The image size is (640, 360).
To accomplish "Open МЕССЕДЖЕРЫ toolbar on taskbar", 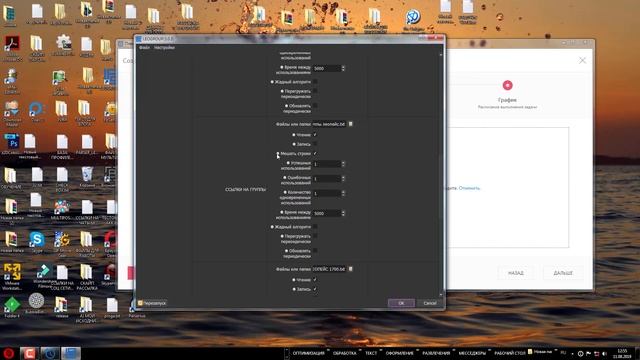I will coord(472,353).
